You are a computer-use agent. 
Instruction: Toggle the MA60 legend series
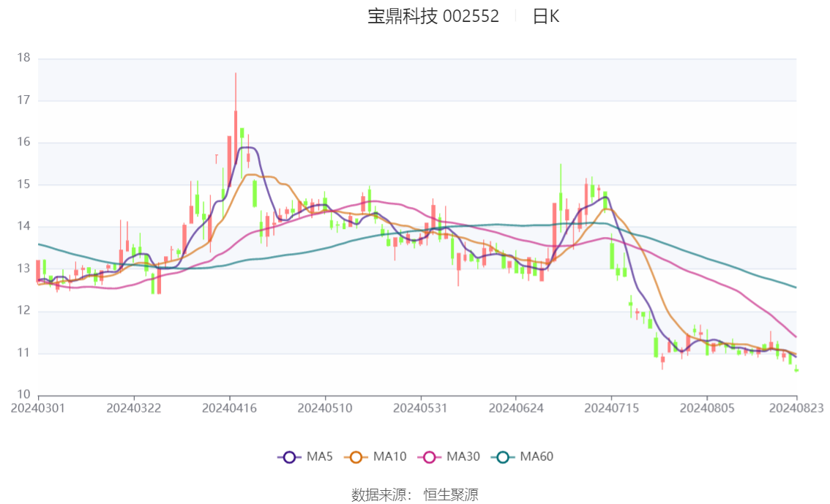click(x=523, y=457)
